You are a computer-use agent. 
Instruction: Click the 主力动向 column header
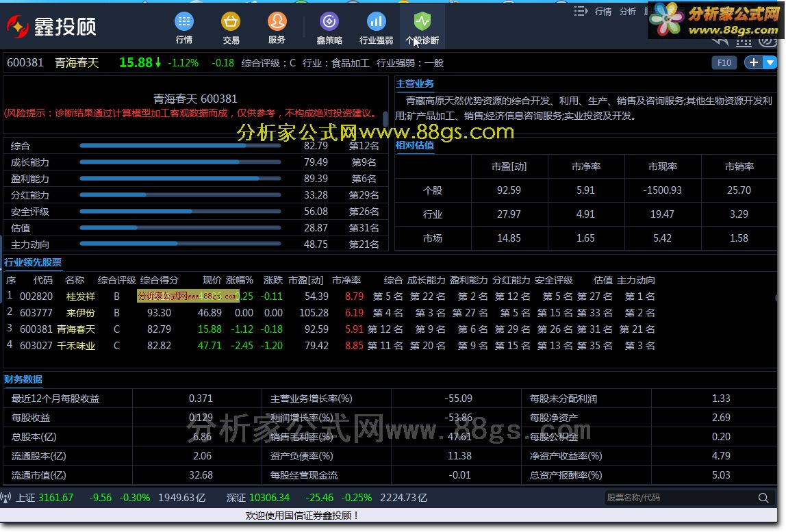pyautogui.click(x=635, y=280)
